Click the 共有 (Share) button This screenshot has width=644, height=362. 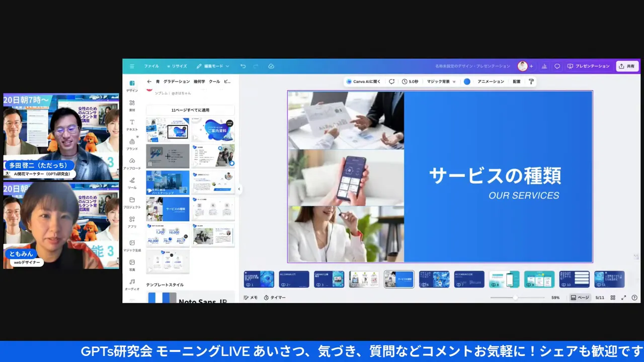click(x=626, y=66)
